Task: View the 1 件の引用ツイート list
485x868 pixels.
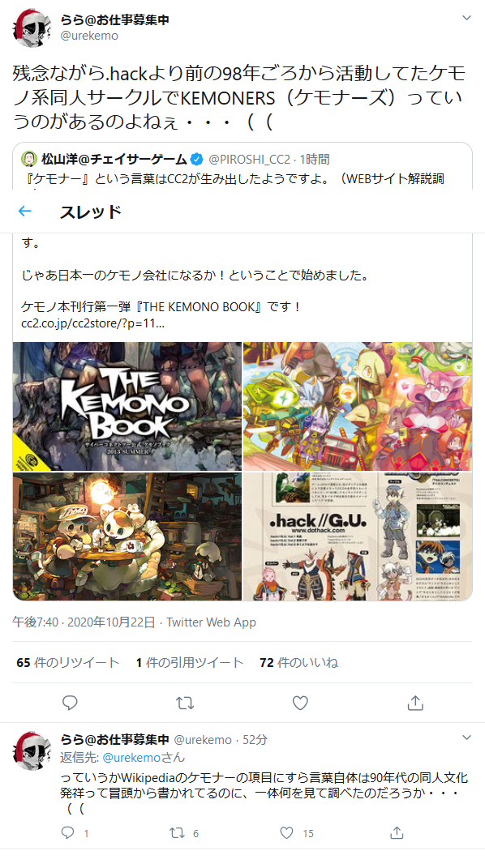Action: (189, 662)
